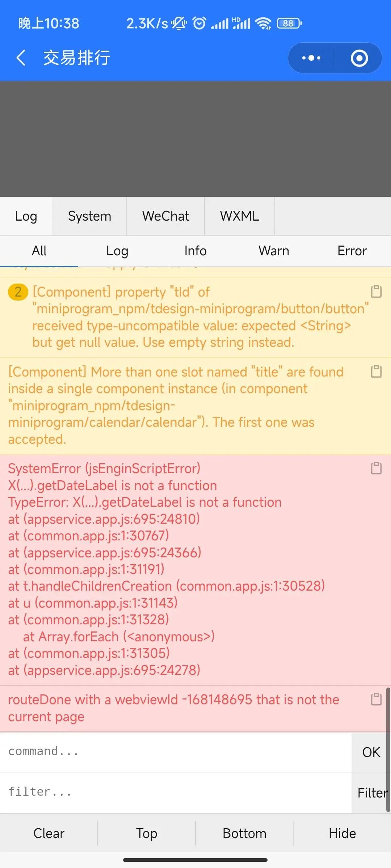Open the WXML tab
This screenshot has height=868, width=391.
coord(240,216)
